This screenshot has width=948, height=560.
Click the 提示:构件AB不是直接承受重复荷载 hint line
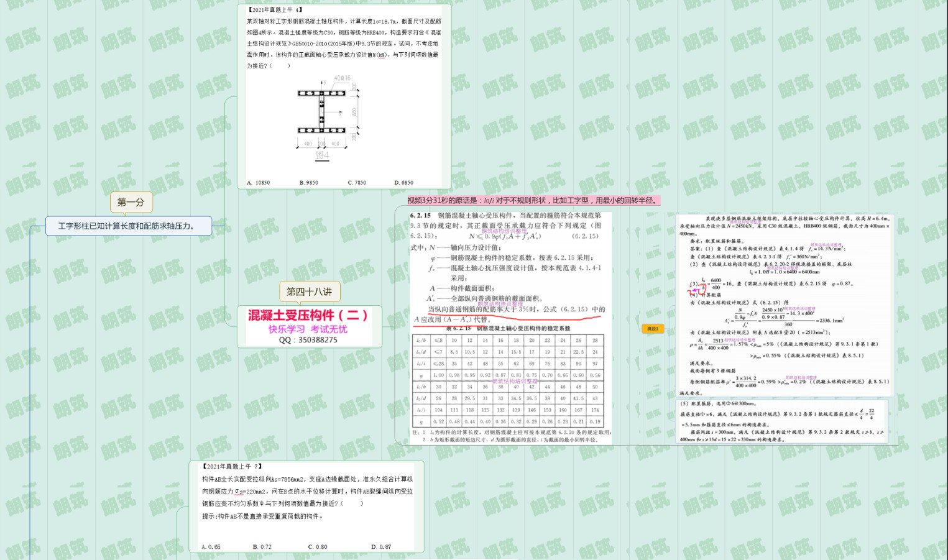coord(262,516)
